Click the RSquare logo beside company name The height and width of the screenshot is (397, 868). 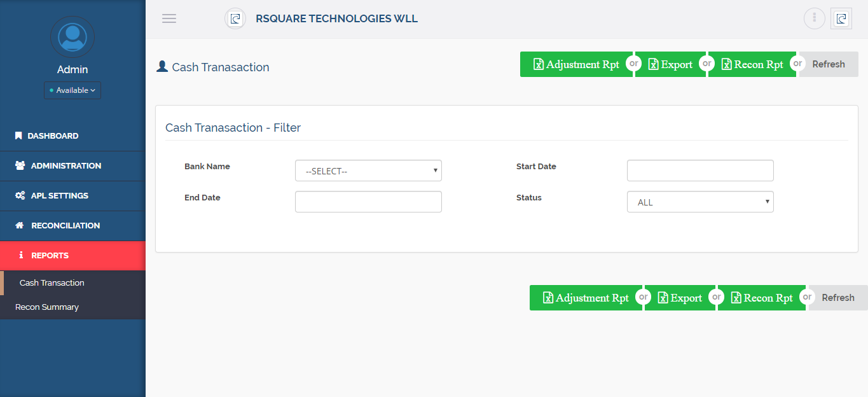point(235,18)
